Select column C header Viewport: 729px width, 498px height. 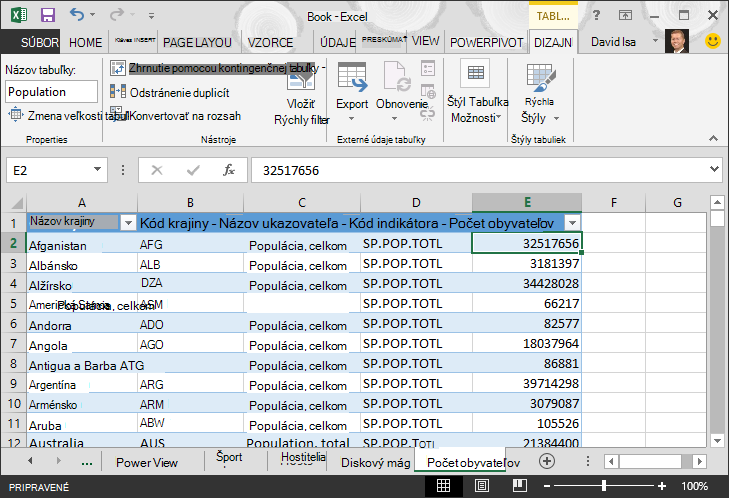pos(302,203)
